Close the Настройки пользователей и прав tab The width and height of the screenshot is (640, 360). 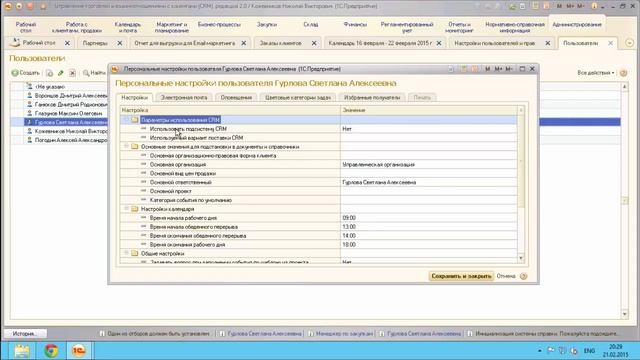548,43
